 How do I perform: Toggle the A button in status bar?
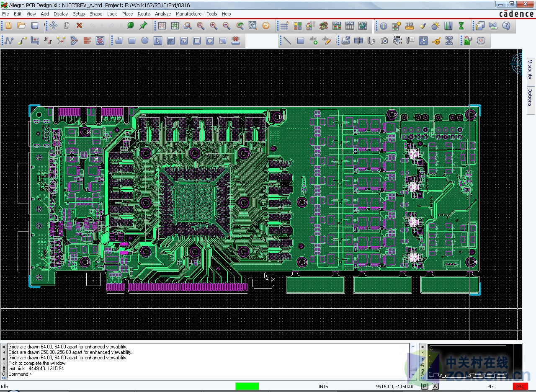coord(435,386)
